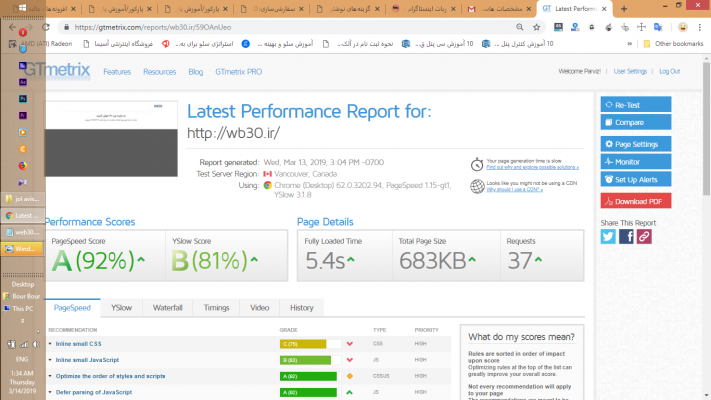The image size is (711, 400).
Task: Click the wb30.ir page screenshot thumbnail
Action: 112,138
